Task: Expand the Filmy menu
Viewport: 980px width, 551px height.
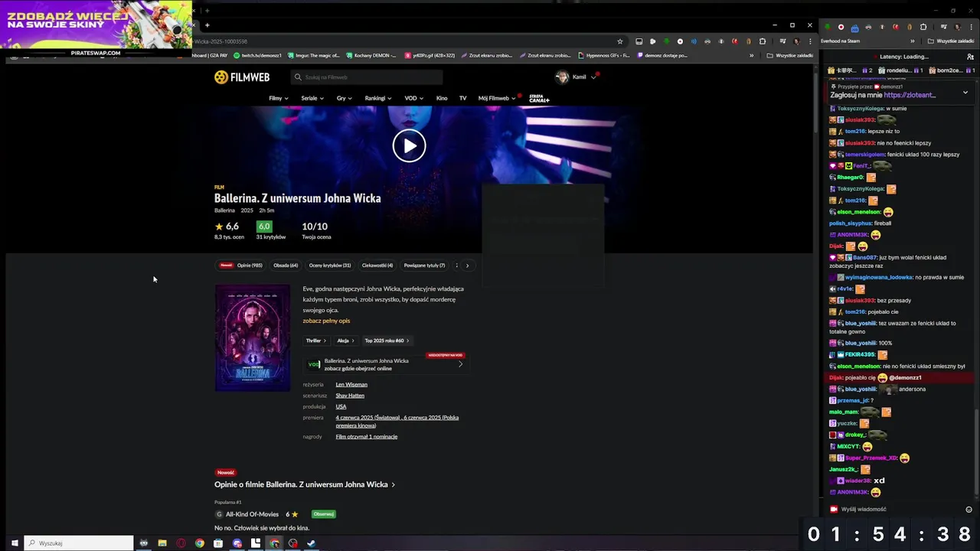Action: 279,98
